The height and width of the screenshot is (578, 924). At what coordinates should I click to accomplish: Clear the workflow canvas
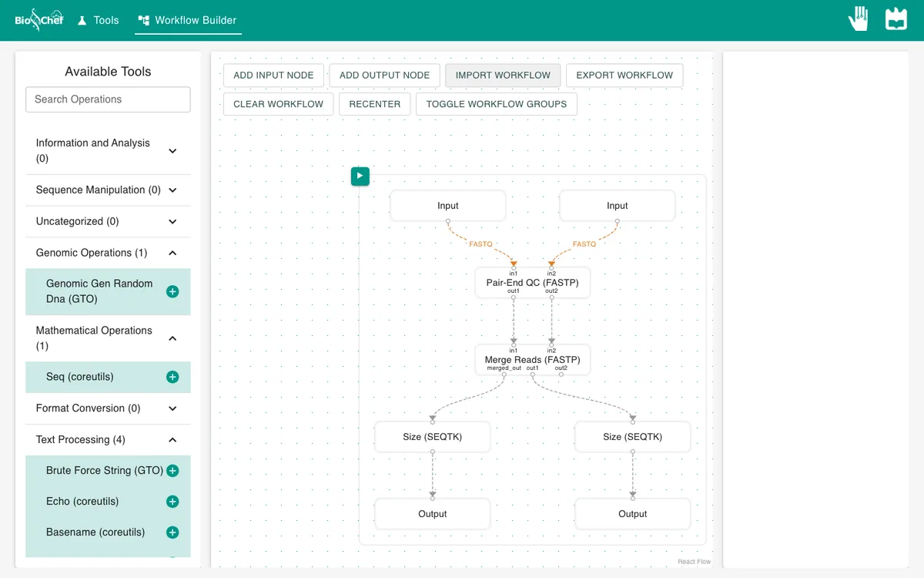coord(279,104)
